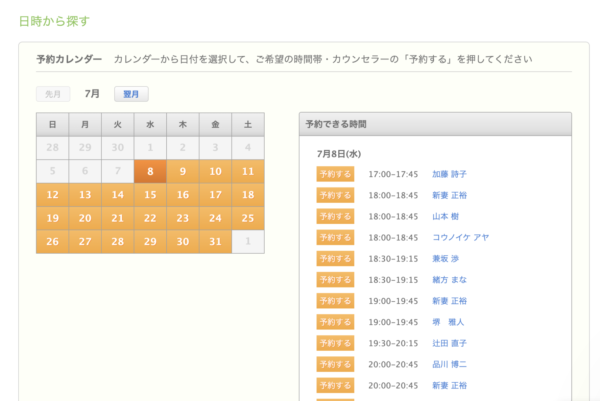Image resolution: width=600 pixels, height=401 pixels.
Task: Choose July 17 calendar date
Action: 215,195
